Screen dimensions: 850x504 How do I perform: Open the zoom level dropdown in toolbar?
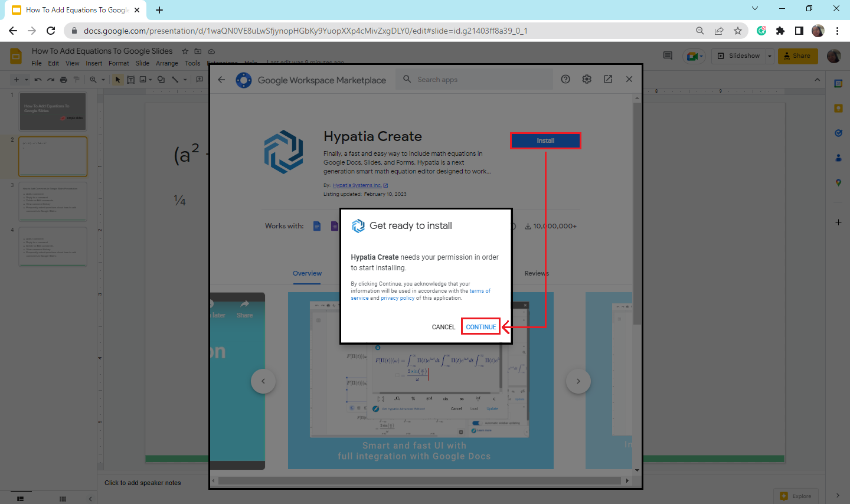tap(103, 80)
